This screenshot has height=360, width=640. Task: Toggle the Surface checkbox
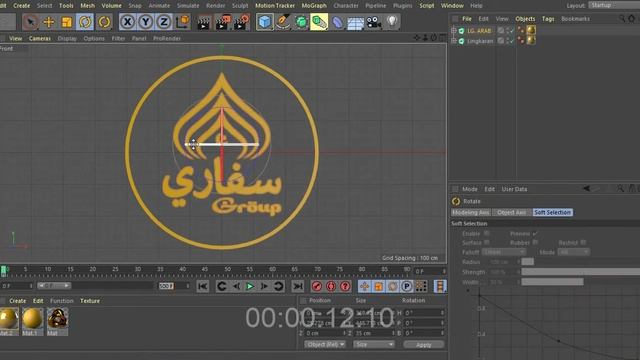coord(487,242)
